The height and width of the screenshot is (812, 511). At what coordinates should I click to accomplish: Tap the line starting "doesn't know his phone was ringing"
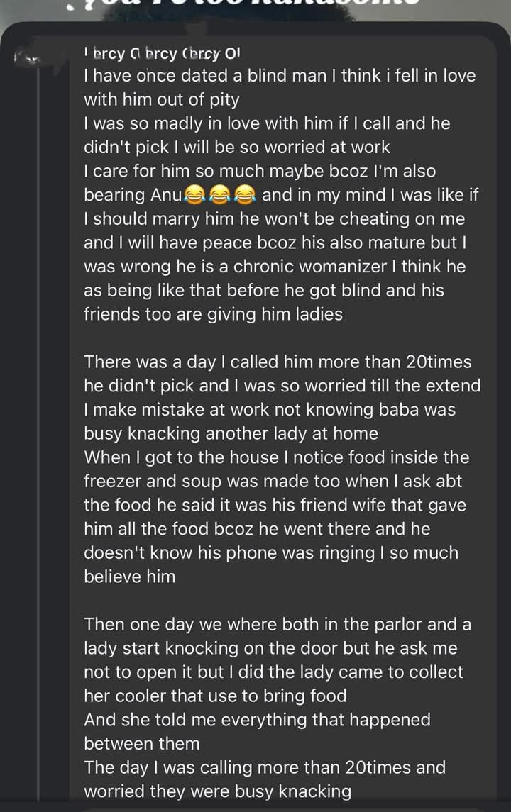tap(271, 552)
